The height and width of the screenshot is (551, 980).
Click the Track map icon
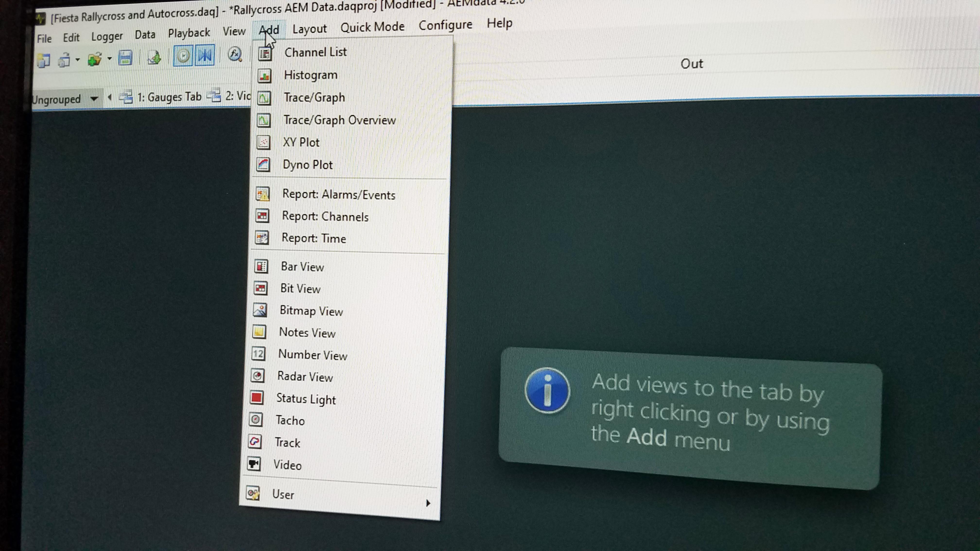(x=255, y=442)
